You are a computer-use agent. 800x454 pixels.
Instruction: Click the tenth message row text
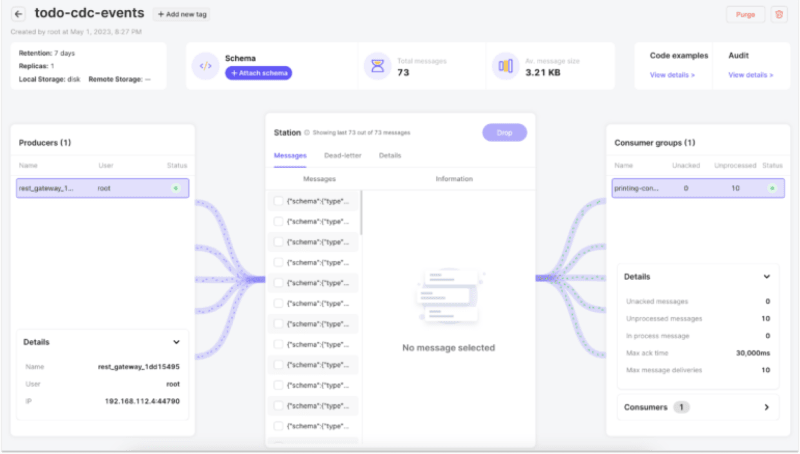[x=318, y=385]
